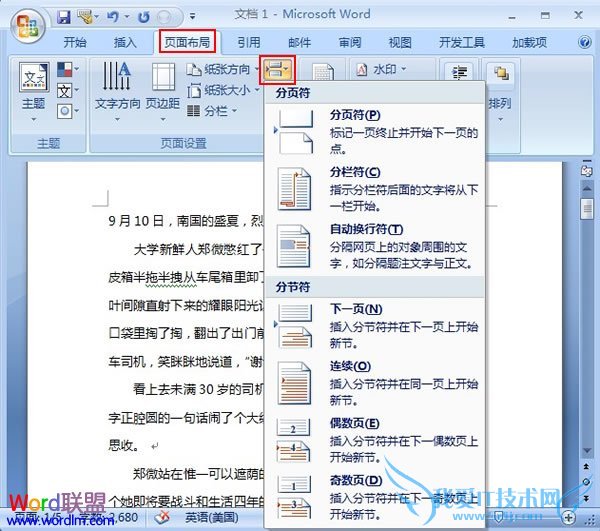600x531 pixels.
Task: Switch to the 邮件 tab
Action: tap(299, 42)
